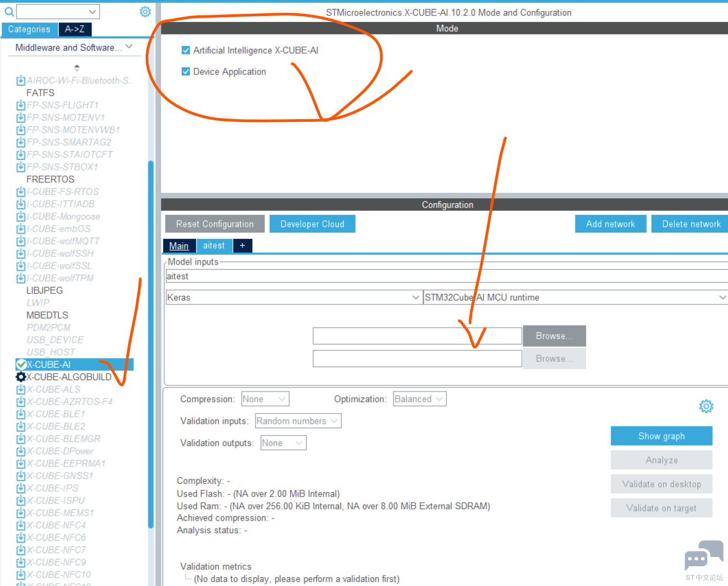Click the second model file path field
Image resolution: width=728 pixels, height=586 pixels.
418,359
